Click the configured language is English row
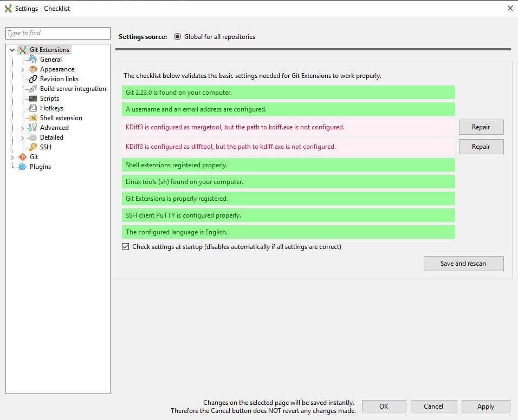The height and width of the screenshot is (420, 518). (288, 232)
